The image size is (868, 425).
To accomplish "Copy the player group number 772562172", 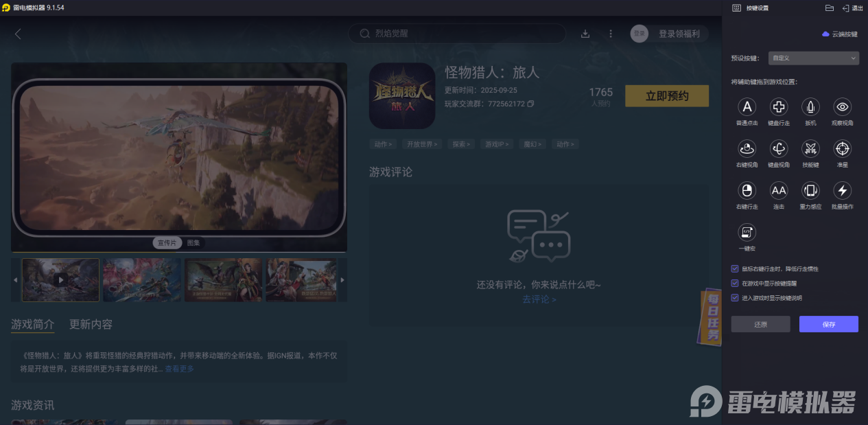I will (x=530, y=104).
